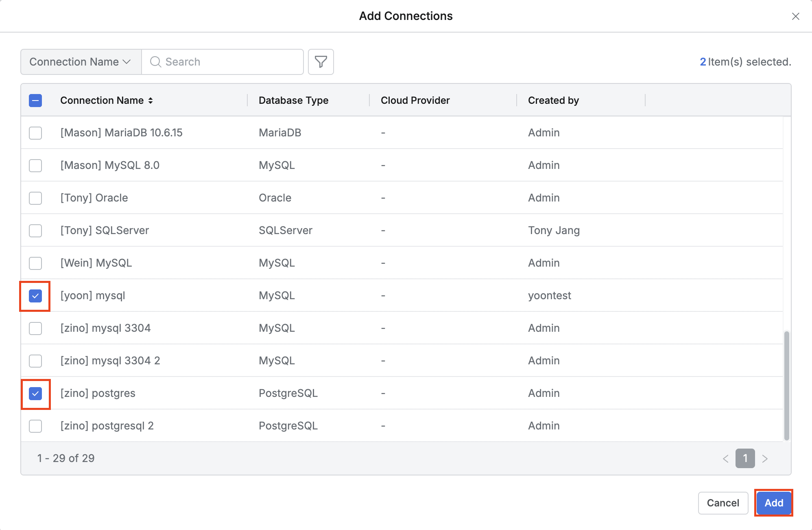Select the [Wein] MySQL row checkbox
Image resolution: width=812 pixels, height=530 pixels.
[x=35, y=263]
